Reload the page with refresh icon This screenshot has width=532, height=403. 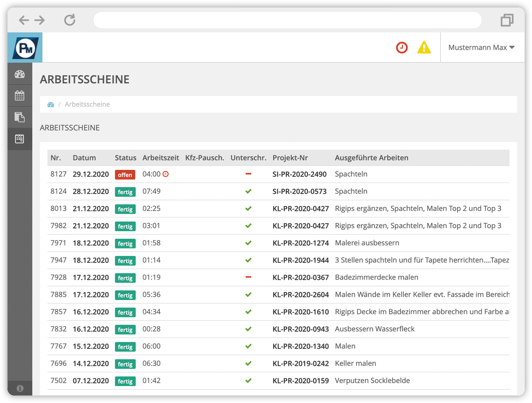tap(70, 20)
